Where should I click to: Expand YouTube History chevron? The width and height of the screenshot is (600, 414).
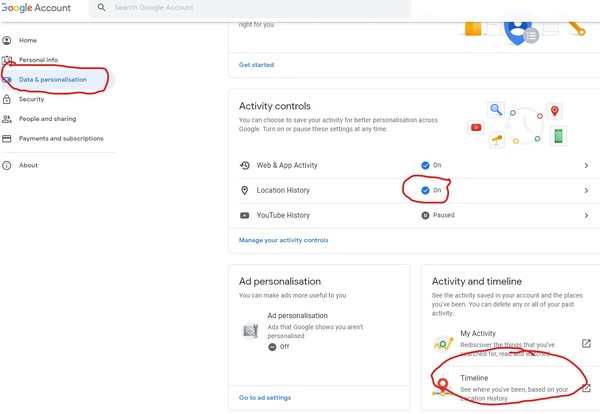tap(586, 215)
